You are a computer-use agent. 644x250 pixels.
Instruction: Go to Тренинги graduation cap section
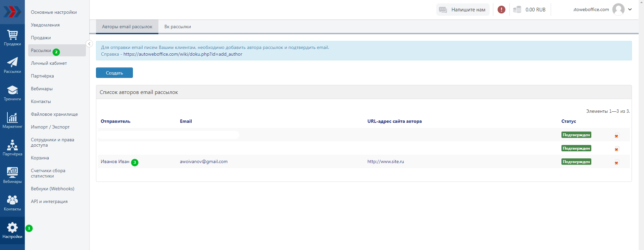point(12,93)
